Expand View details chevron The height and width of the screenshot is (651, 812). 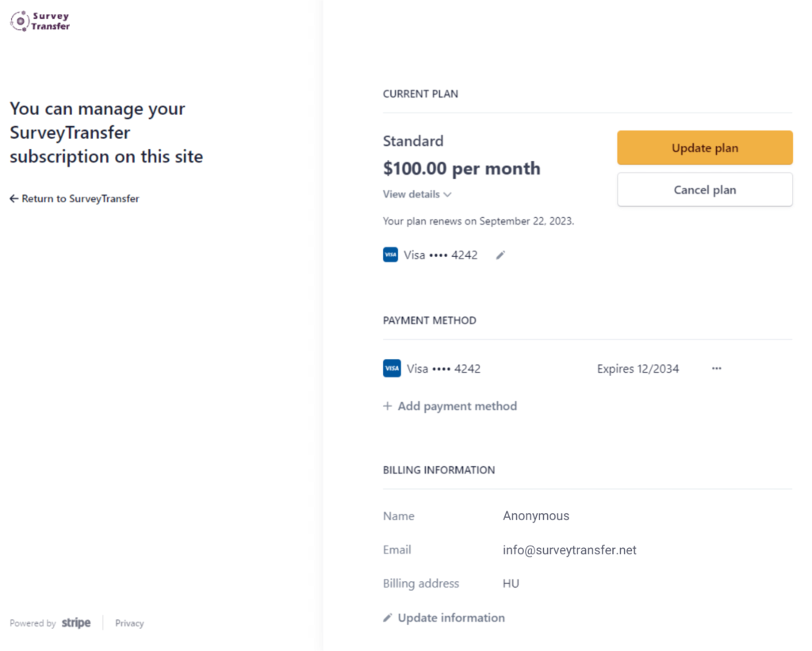(448, 194)
